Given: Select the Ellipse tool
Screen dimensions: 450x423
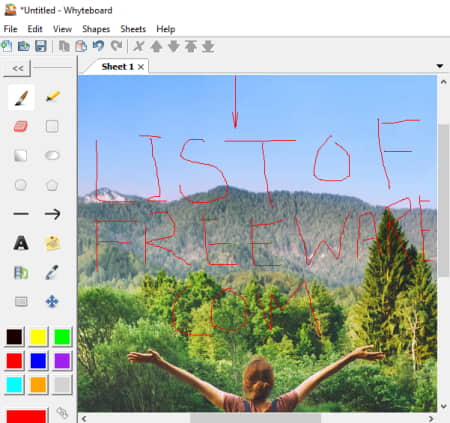Looking at the screenshot, I should coord(52,155).
